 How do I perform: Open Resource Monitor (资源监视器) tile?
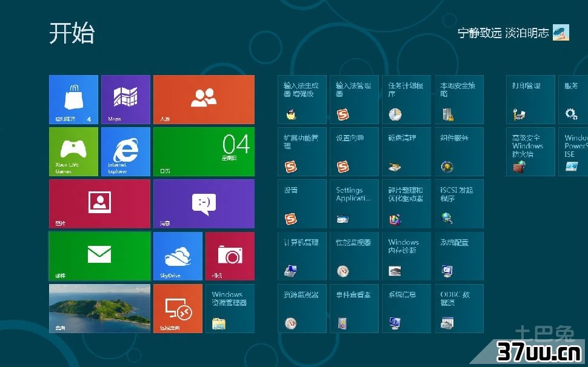pos(302,309)
